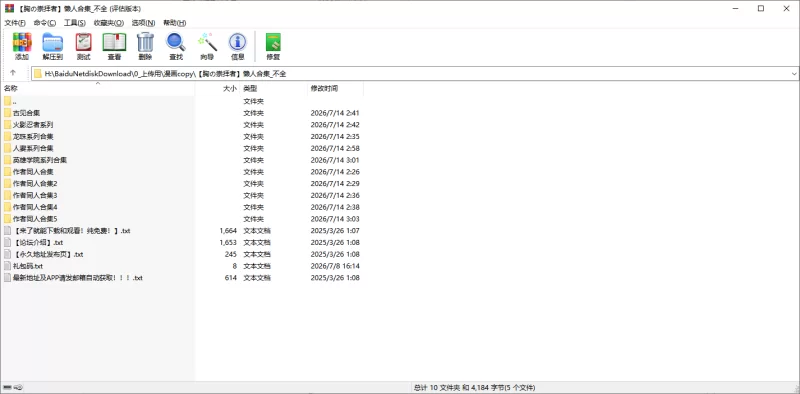The height and width of the screenshot is (394, 800).
Task: Click the 删除 (Delete) trash icon
Action: 145,42
